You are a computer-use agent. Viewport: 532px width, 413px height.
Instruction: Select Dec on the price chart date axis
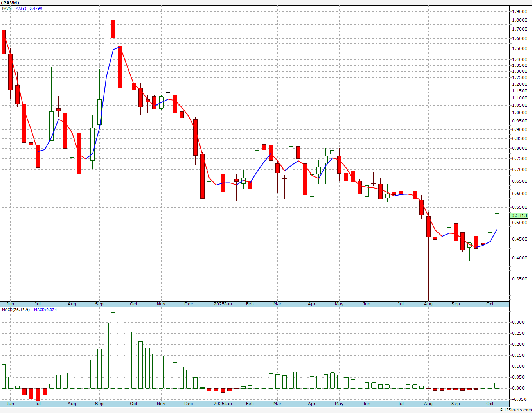pos(189,304)
